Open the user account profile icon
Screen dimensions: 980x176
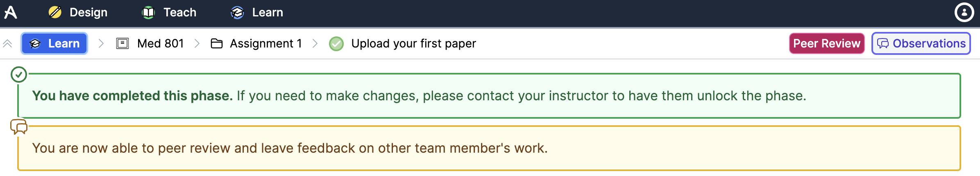pos(964,12)
